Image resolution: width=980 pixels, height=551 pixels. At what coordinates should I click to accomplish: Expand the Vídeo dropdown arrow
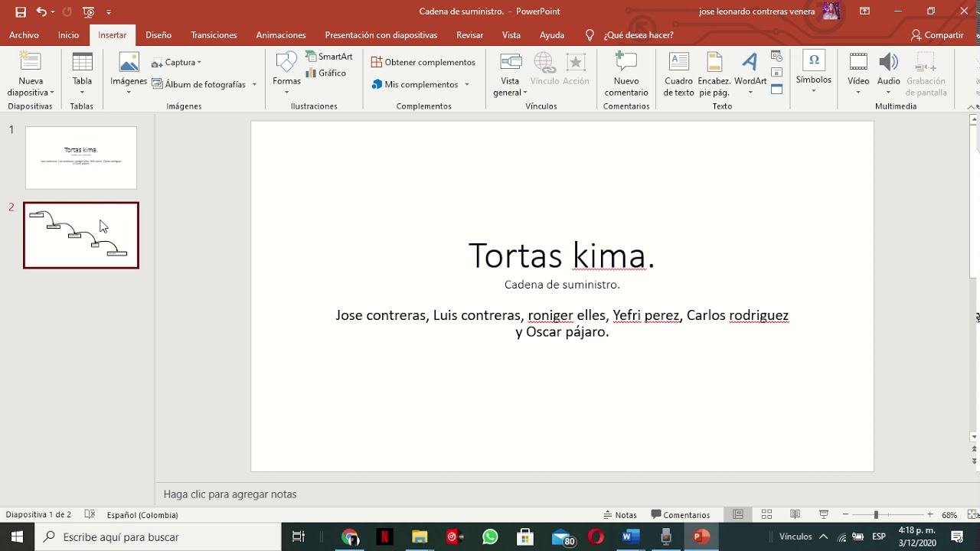pyautogui.click(x=858, y=93)
